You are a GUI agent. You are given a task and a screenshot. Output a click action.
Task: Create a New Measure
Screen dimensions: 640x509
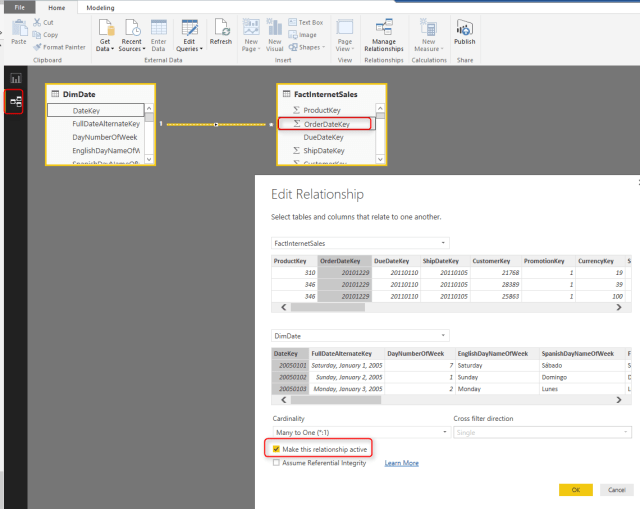tap(429, 36)
